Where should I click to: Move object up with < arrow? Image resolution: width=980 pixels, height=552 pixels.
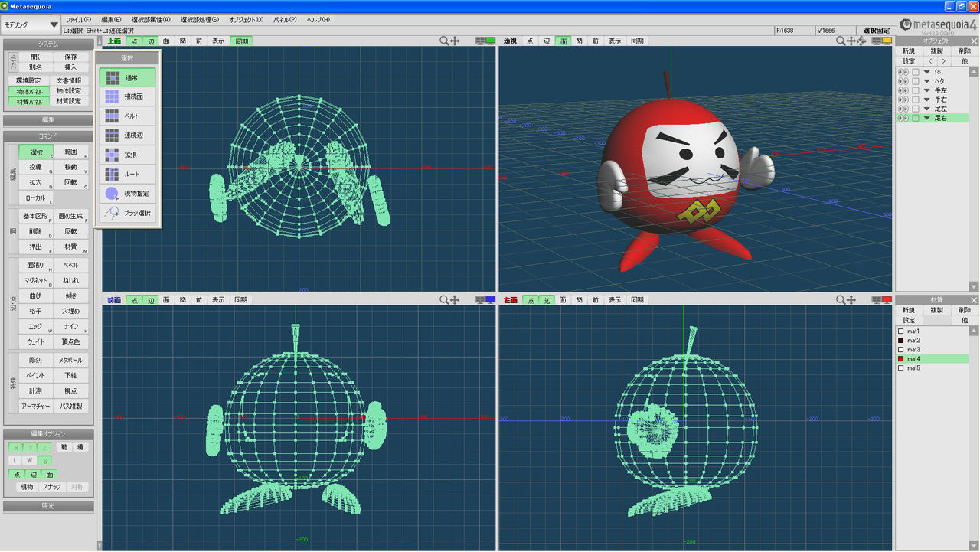930,61
